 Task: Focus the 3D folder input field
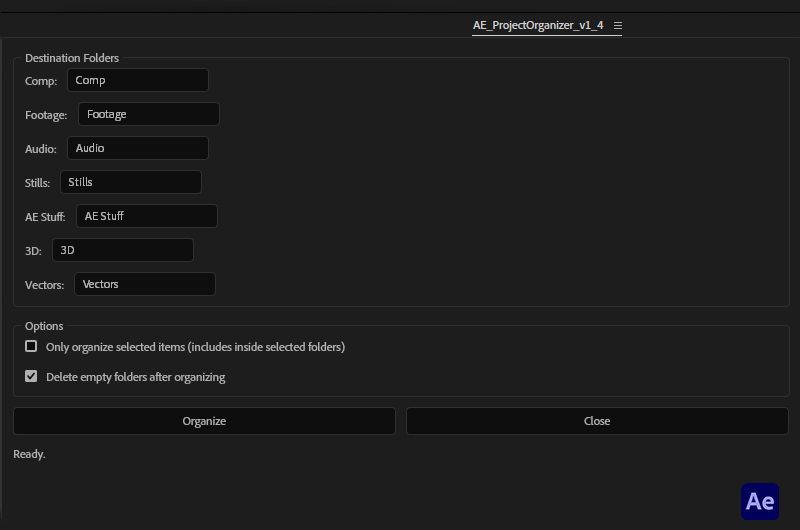coord(123,250)
